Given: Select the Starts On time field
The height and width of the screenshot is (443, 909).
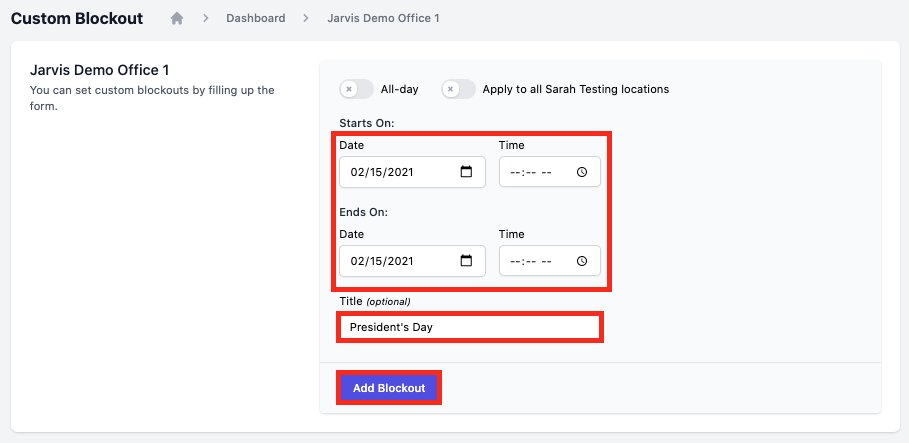Looking at the screenshot, I should [x=550, y=172].
